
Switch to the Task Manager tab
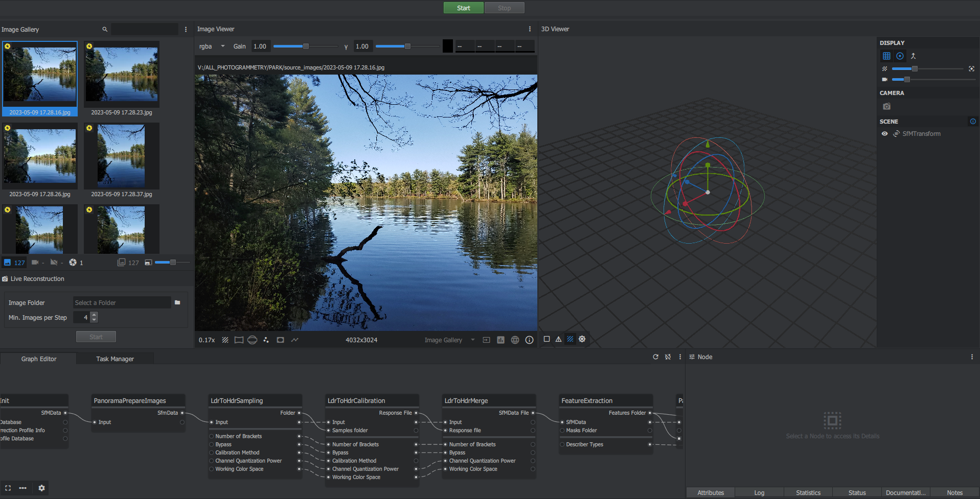pyautogui.click(x=115, y=359)
